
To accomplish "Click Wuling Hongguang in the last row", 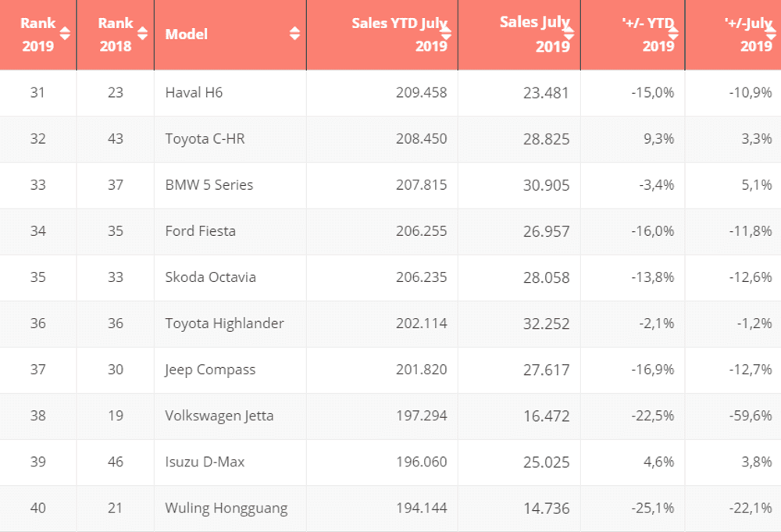I will [x=226, y=508].
